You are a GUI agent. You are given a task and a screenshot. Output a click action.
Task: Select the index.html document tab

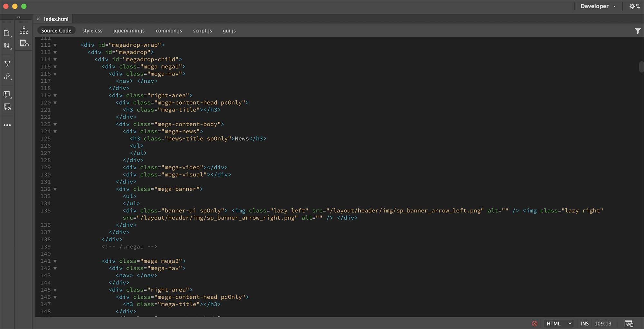(x=56, y=19)
